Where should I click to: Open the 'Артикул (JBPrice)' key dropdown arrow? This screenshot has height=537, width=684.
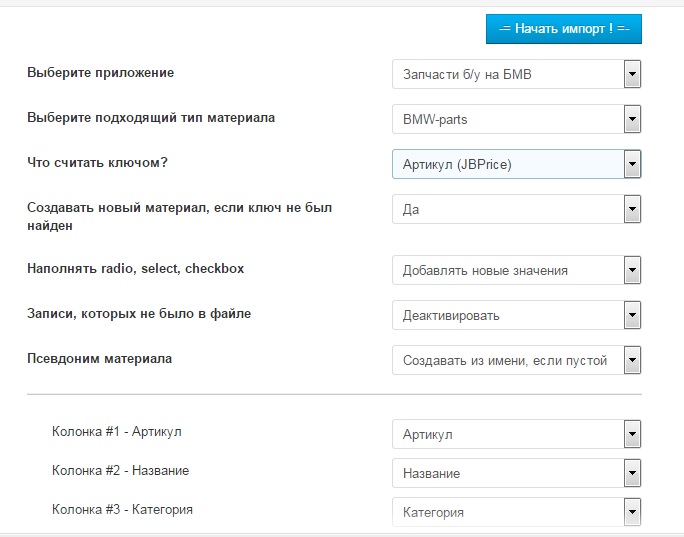631,164
